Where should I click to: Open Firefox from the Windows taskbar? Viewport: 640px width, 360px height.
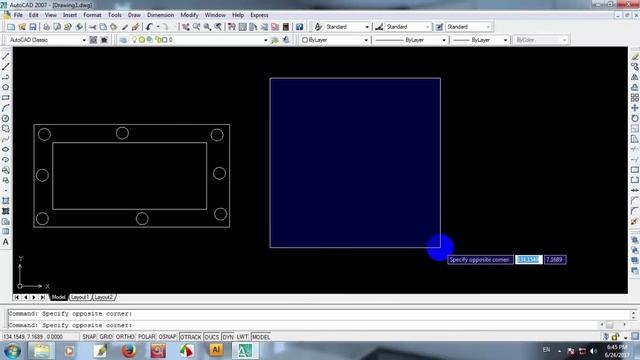[129, 351]
